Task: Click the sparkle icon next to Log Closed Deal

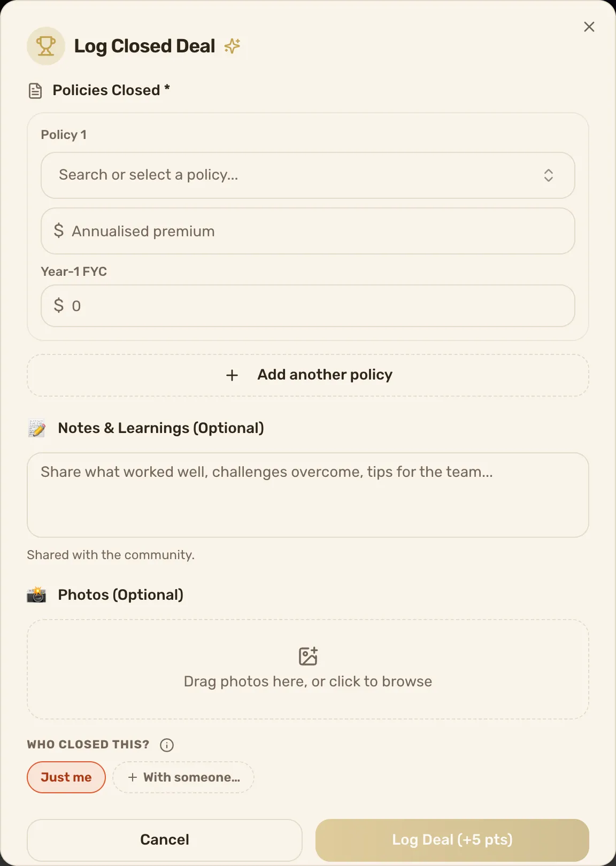Action: click(x=232, y=46)
